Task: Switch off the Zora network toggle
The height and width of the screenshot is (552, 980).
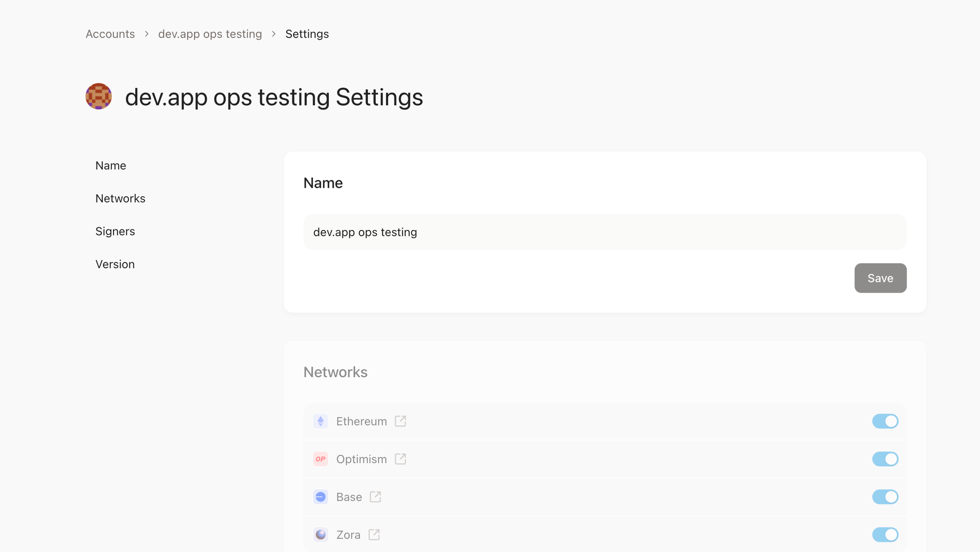Action: tap(885, 534)
